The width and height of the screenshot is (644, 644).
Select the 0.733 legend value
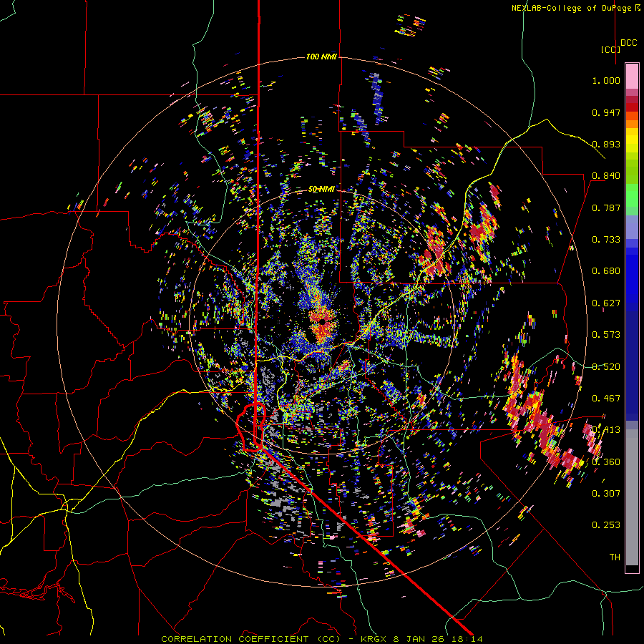click(606, 240)
